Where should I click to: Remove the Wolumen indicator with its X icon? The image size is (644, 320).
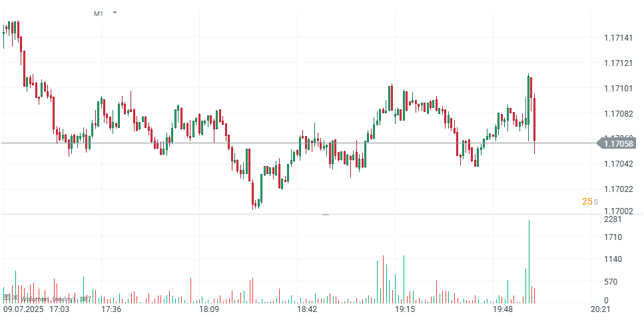coord(14,297)
